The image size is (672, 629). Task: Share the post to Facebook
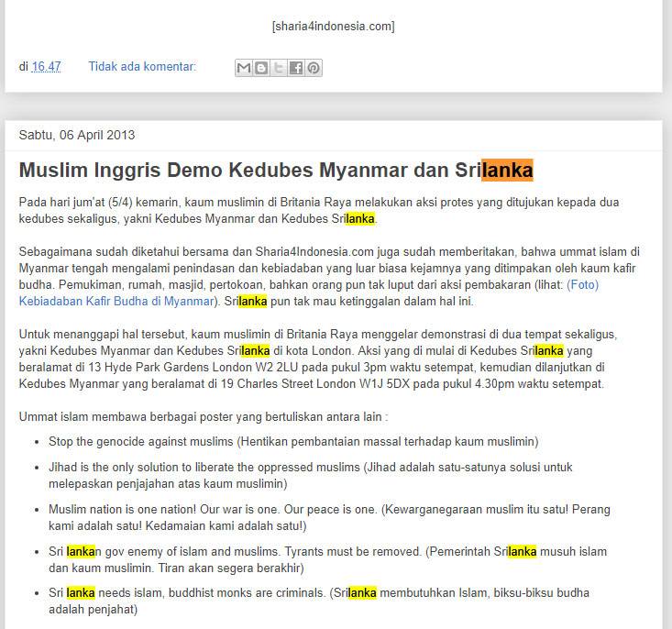click(x=296, y=68)
